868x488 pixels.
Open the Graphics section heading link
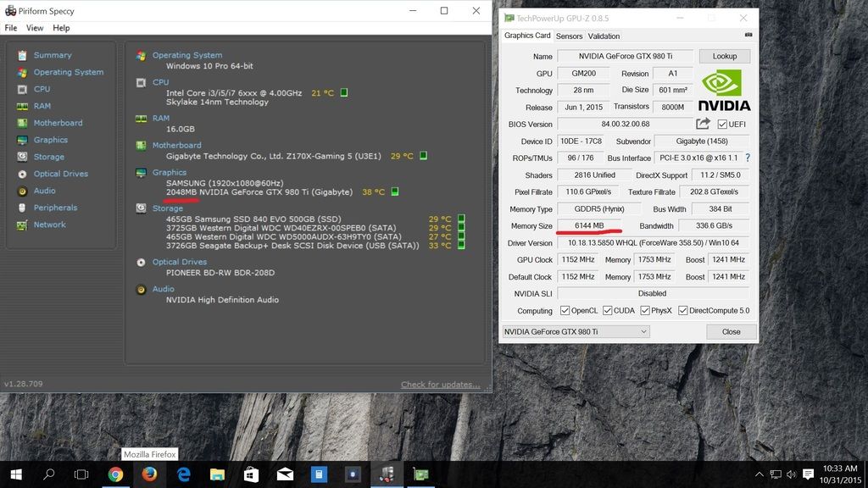click(170, 172)
